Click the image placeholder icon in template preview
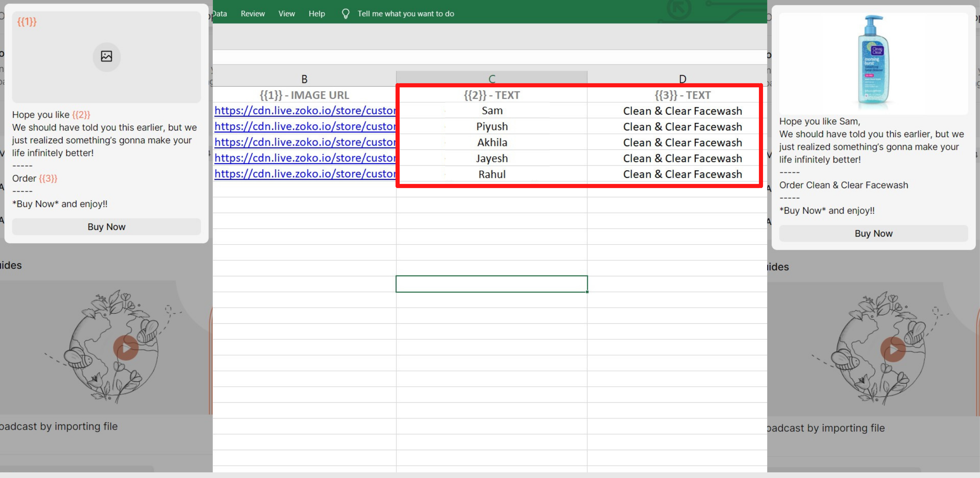 tap(107, 57)
